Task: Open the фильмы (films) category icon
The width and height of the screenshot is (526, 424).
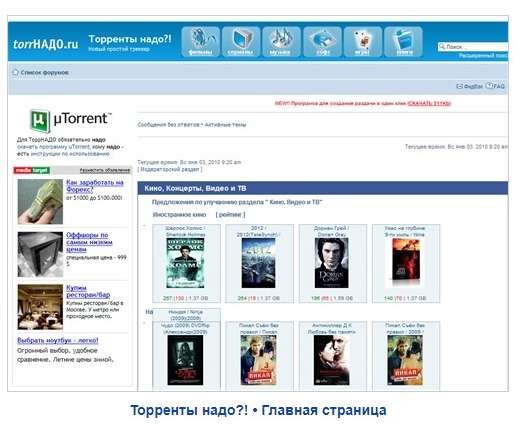Action: 201,42
